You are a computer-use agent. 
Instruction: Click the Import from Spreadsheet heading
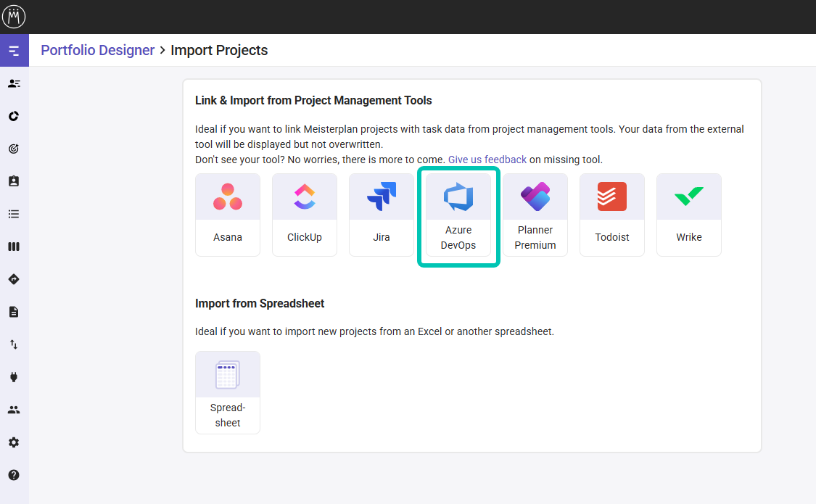click(x=260, y=304)
